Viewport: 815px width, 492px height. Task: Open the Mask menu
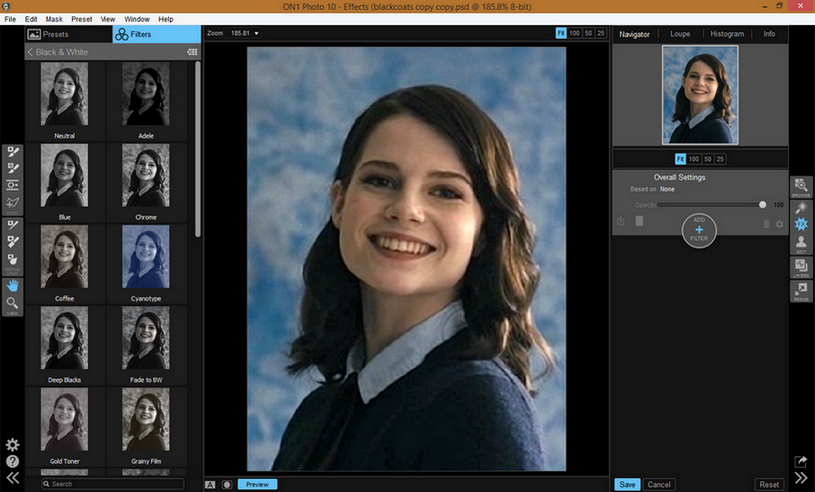[54, 19]
